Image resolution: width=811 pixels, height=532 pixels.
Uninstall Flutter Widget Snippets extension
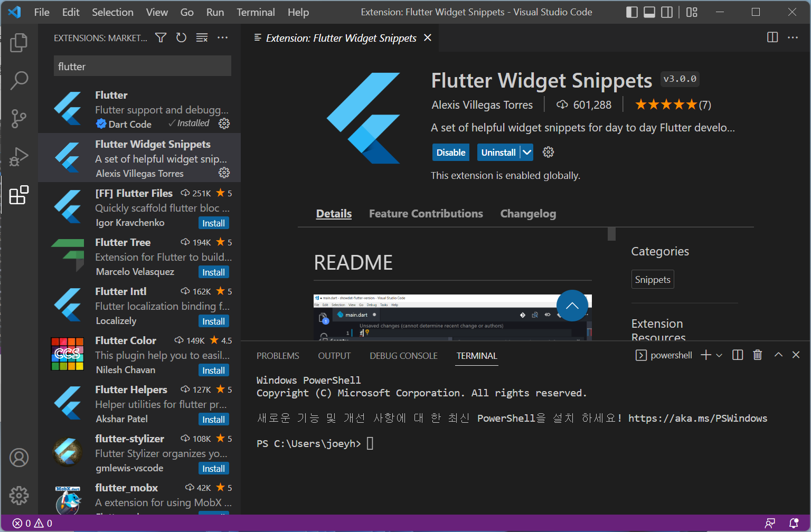pos(498,152)
